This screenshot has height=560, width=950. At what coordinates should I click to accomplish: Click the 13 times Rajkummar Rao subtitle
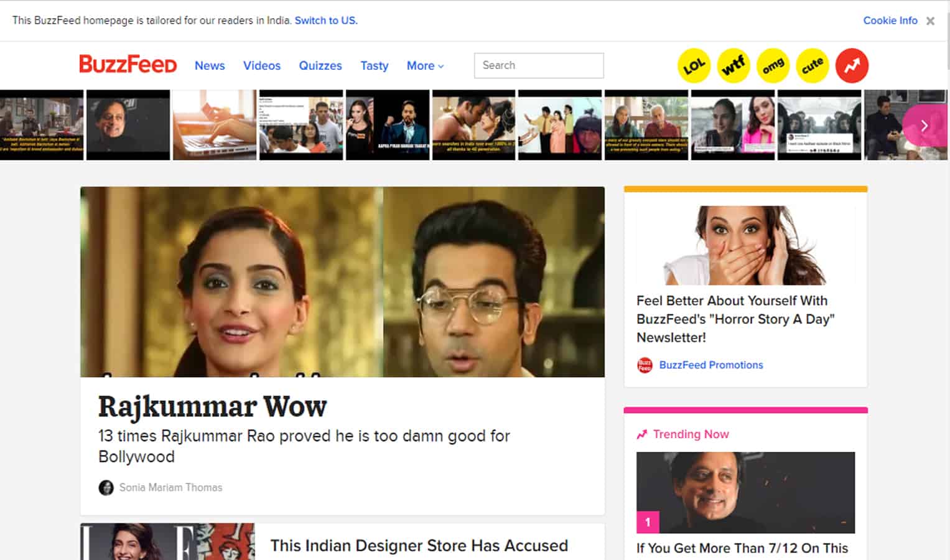coord(304,446)
